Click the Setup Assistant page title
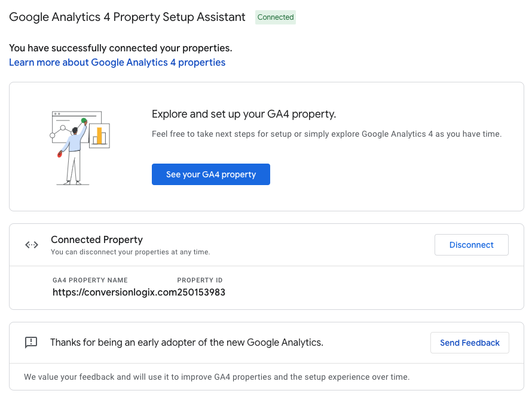Image resolution: width=532 pixels, height=406 pixels. click(x=127, y=17)
